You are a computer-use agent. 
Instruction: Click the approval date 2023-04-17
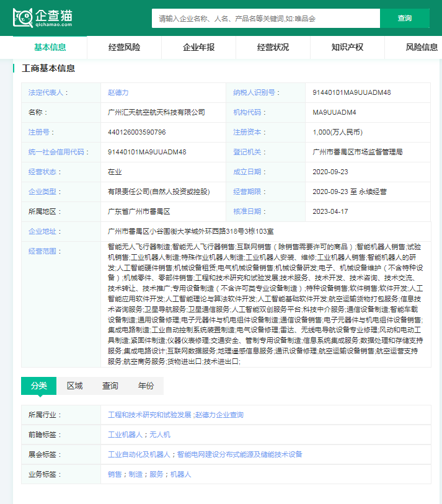330,211
